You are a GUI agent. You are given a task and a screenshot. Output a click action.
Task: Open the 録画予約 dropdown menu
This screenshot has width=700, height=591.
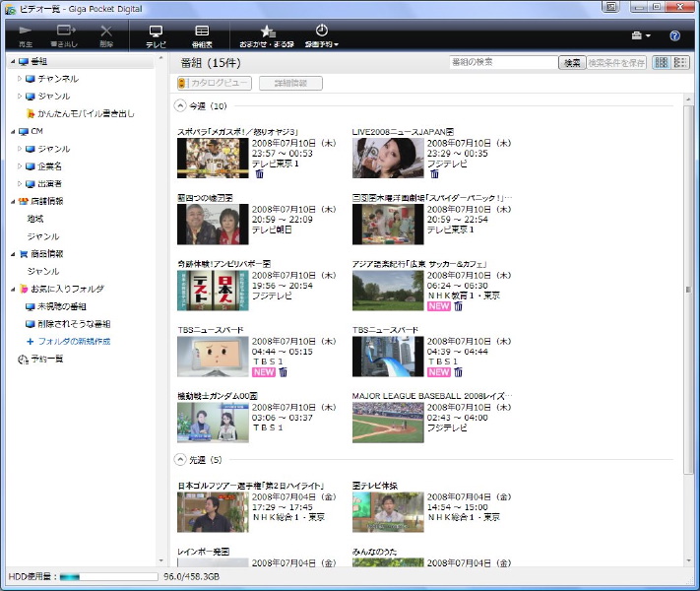point(322,35)
